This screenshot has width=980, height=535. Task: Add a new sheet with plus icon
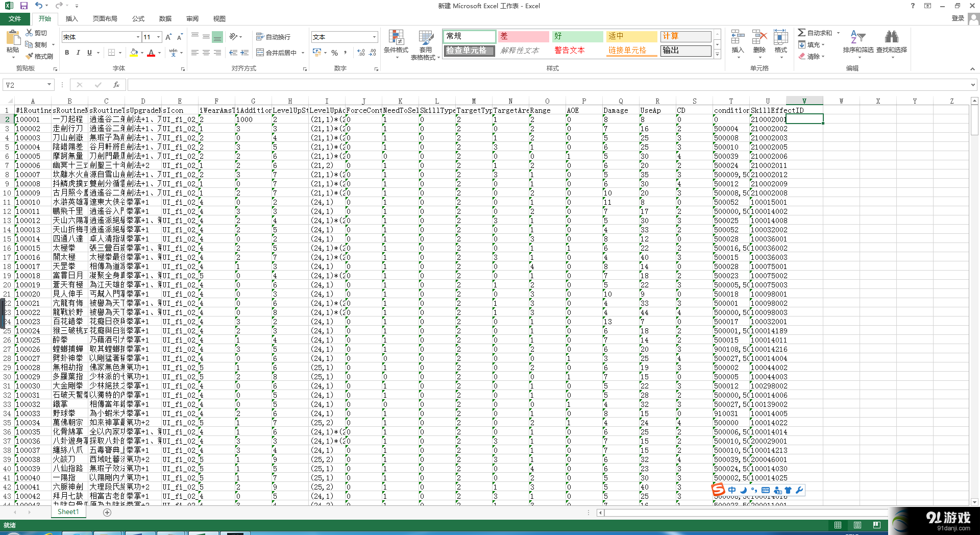coord(107,512)
